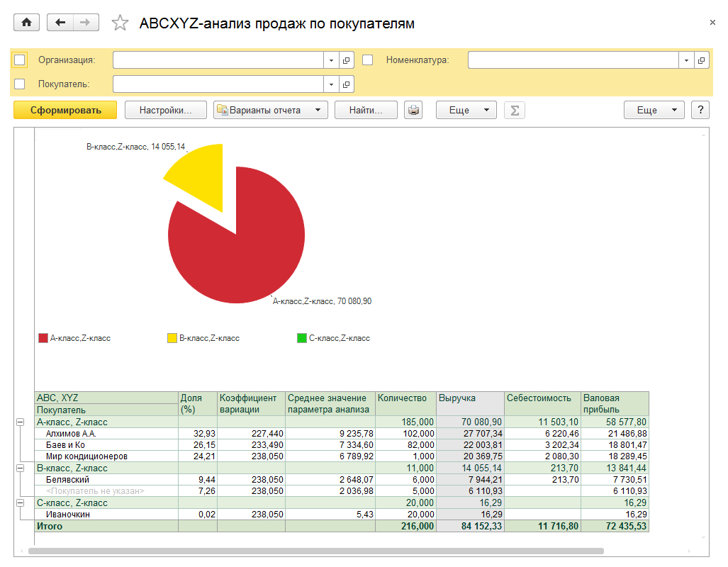Open the Покупатель dropdown list
Screen dimensions: 728x567
(332, 84)
